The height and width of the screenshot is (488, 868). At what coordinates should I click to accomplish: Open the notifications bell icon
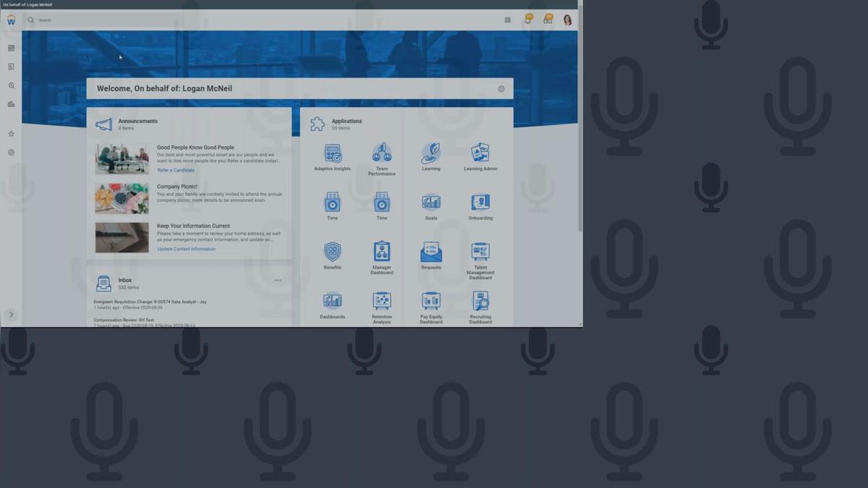click(528, 20)
